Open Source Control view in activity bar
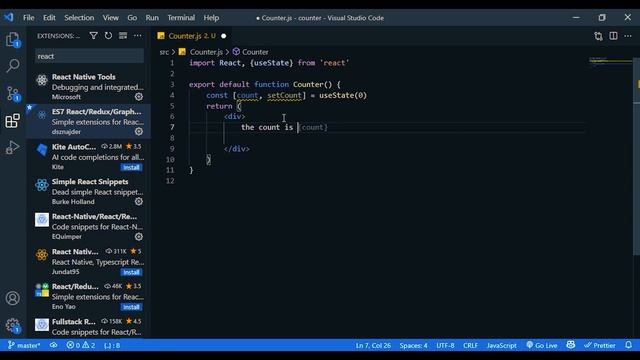This screenshot has height=360, width=640. click(x=13, y=94)
